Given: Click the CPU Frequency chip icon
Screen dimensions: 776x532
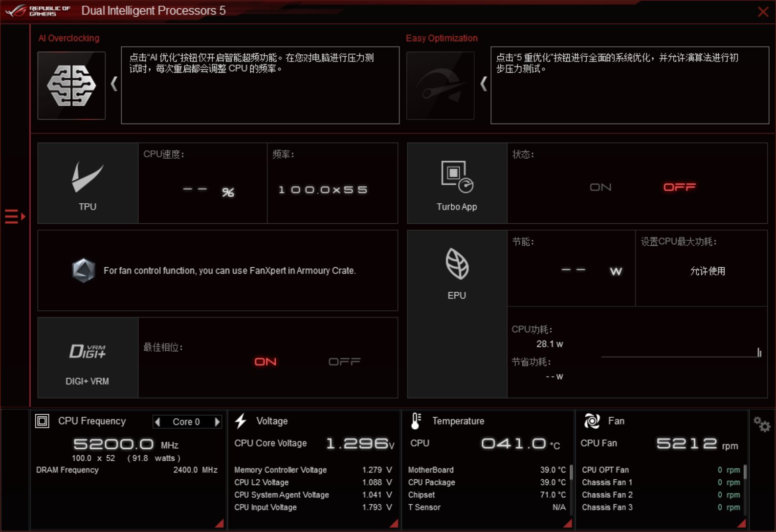Looking at the screenshot, I should [43, 421].
